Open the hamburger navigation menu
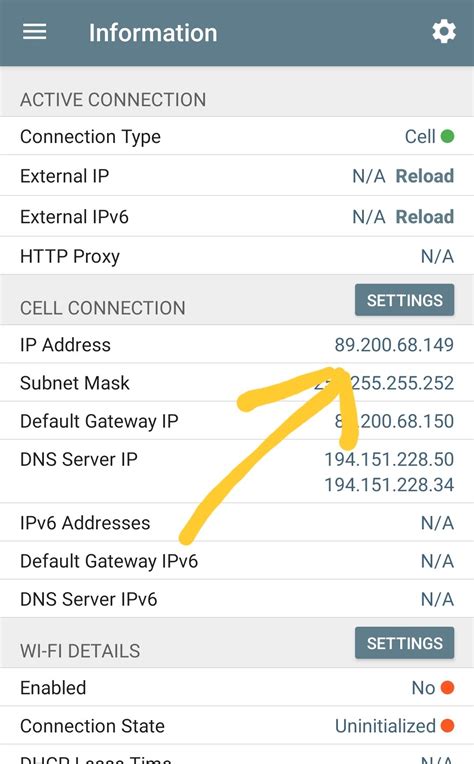474x764 pixels. 35,32
